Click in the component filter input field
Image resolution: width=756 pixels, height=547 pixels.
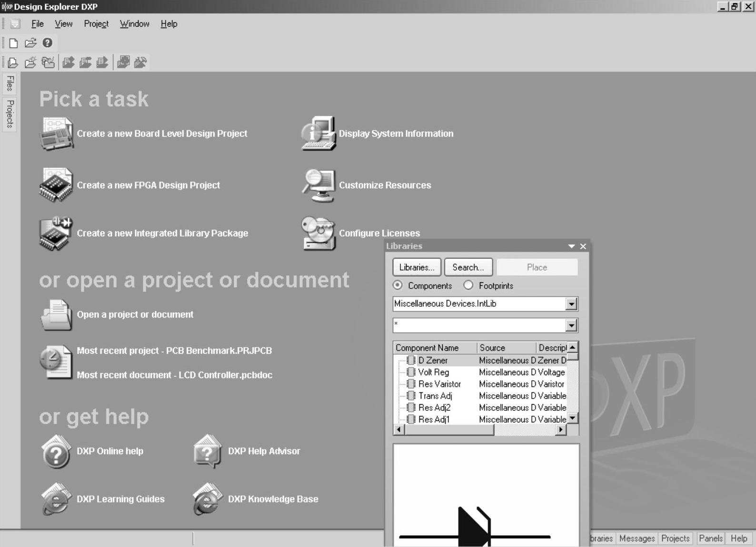[479, 326]
